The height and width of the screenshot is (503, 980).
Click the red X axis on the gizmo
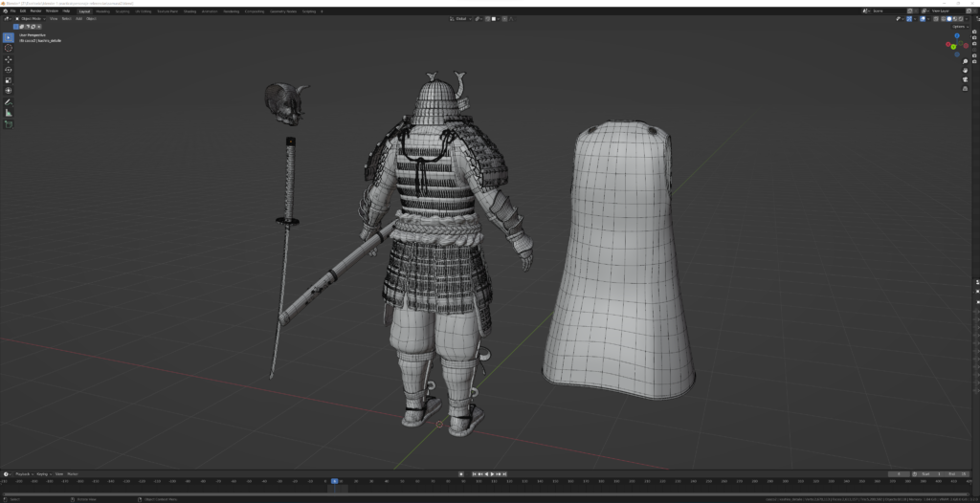click(x=948, y=44)
